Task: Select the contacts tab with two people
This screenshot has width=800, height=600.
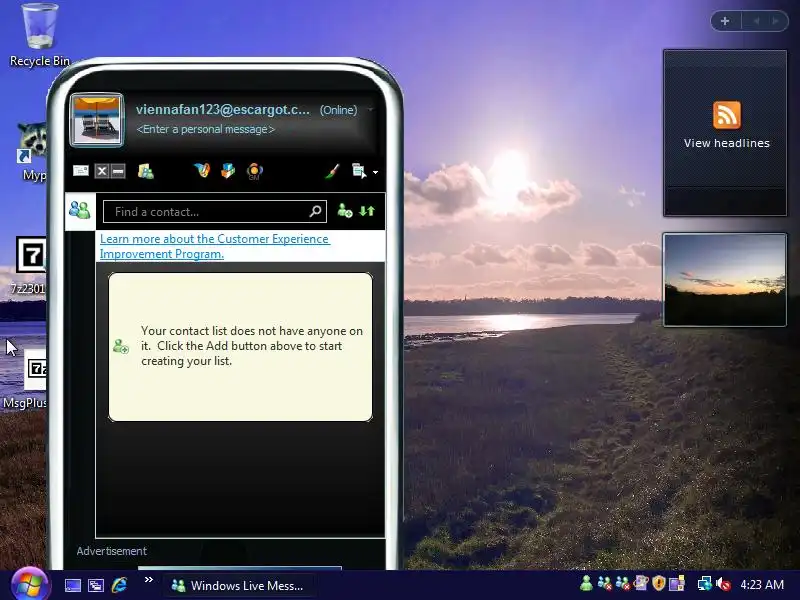Action: coord(80,210)
